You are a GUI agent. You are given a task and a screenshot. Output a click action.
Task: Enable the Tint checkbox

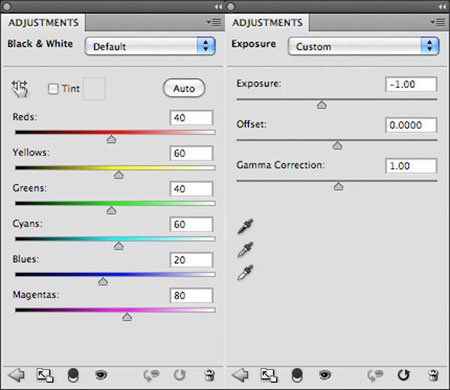53,89
